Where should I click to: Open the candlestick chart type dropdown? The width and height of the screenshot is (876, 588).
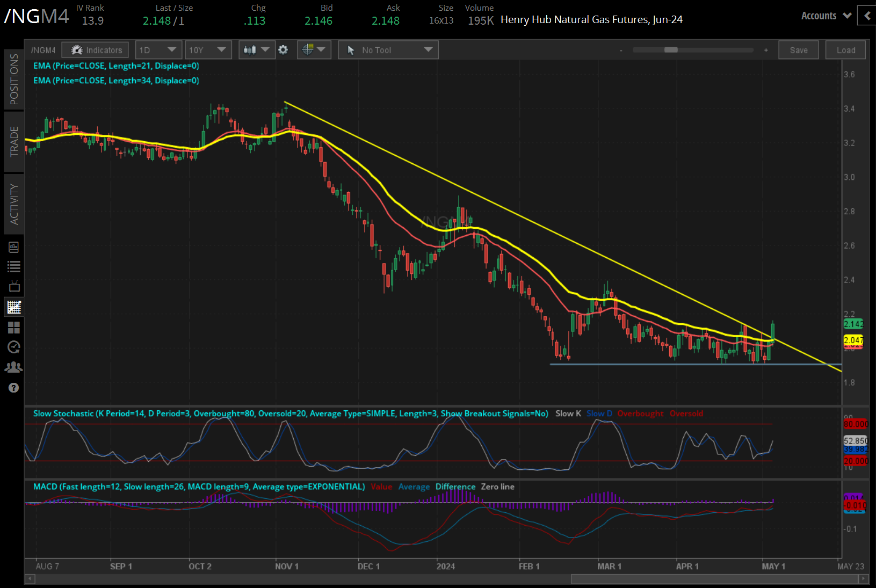[x=257, y=50]
